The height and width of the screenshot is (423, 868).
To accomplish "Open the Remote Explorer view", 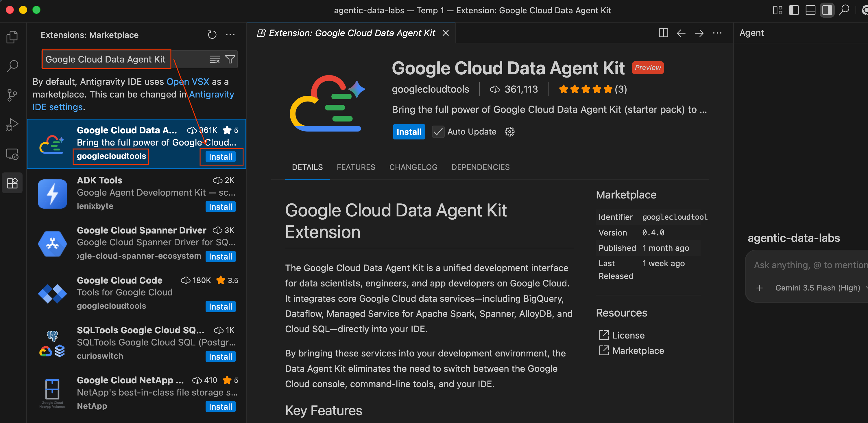I will coord(12,154).
